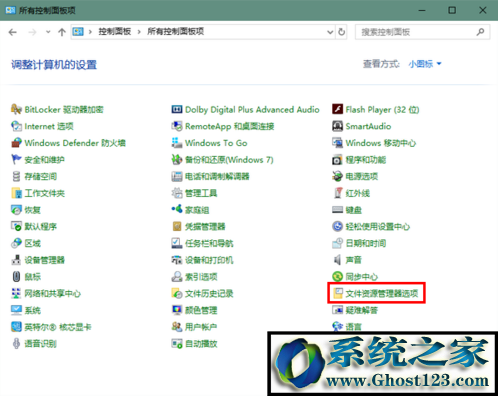Image resolution: width=498 pixels, height=396 pixels.
Task: Click the 默认程序 icon
Action: pyautogui.click(x=16, y=226)
